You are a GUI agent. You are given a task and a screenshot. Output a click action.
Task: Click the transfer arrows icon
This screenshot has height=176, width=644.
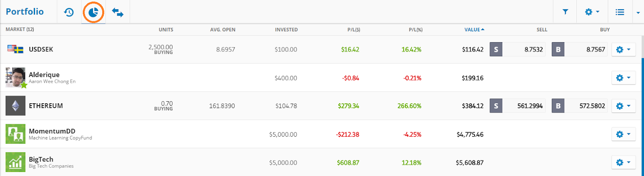pyautogui.click(x=118, y=12)
